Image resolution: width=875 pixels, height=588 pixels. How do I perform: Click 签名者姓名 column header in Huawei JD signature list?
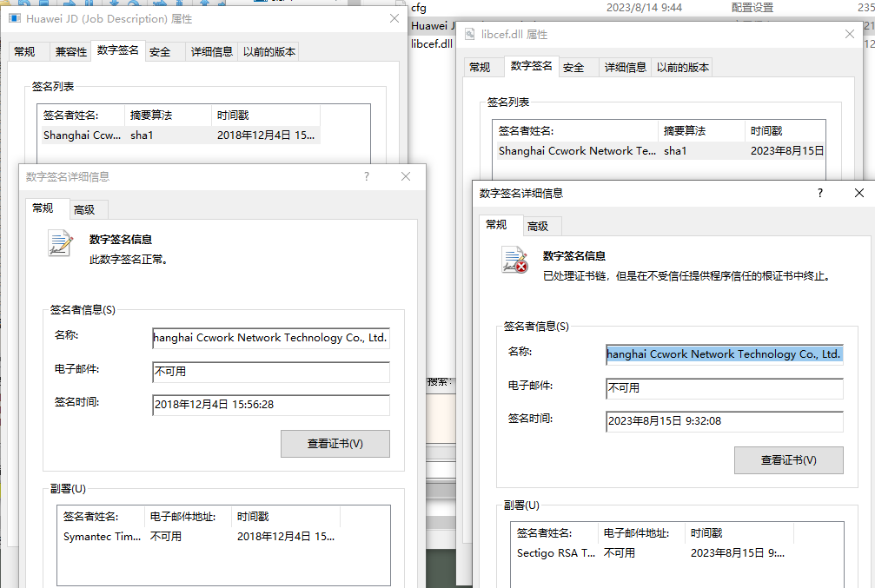tap(82, 116)
